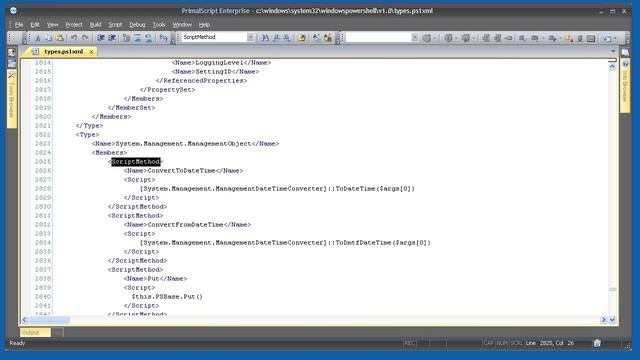
Task: Open the Output panel tab
Action: [35, 332]
